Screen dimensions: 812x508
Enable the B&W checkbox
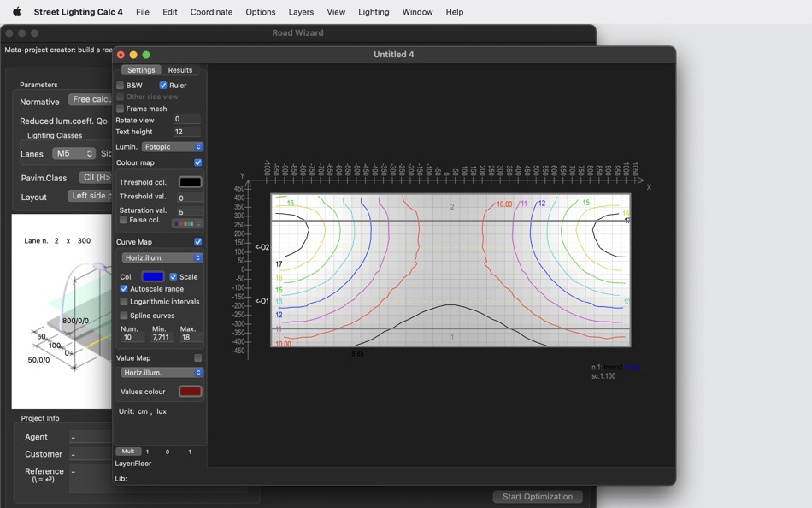coord(121,85)
